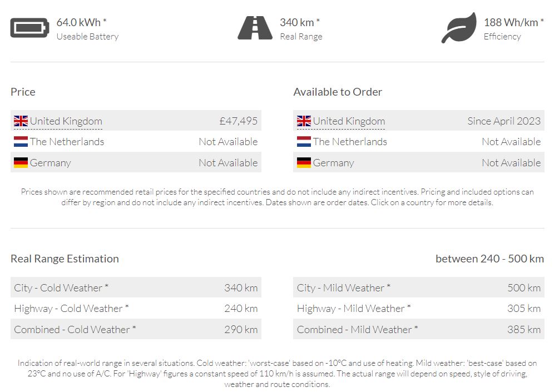Click the Since April 2023 order date
This screenshot has height=392, width=559.
pos(504,121)
